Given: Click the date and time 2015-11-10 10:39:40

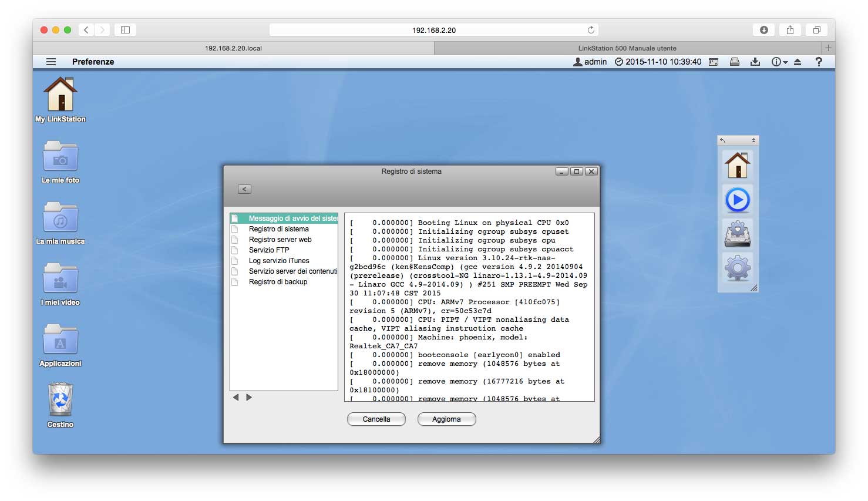Looking at the screenshot, I should click(x=663, y=62).
